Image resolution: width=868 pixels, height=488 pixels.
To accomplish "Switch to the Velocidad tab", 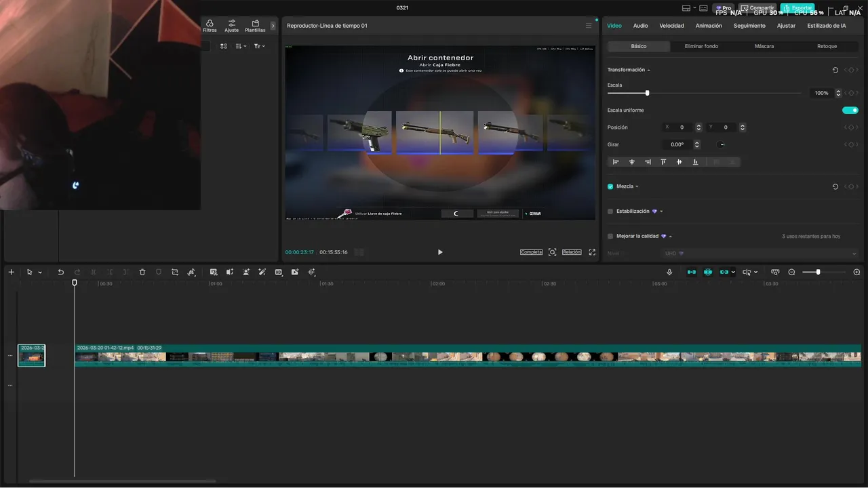I will point(671,26).
